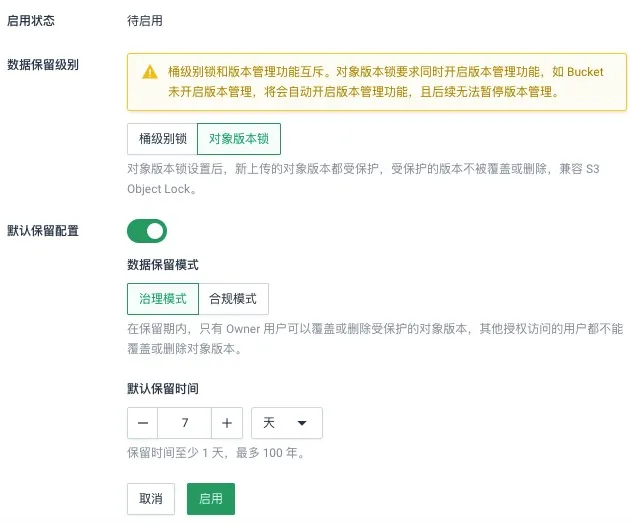Toggle the 默认保留配置 switch off
Viewport: 630px width, 524px height.
click(147, 231)
